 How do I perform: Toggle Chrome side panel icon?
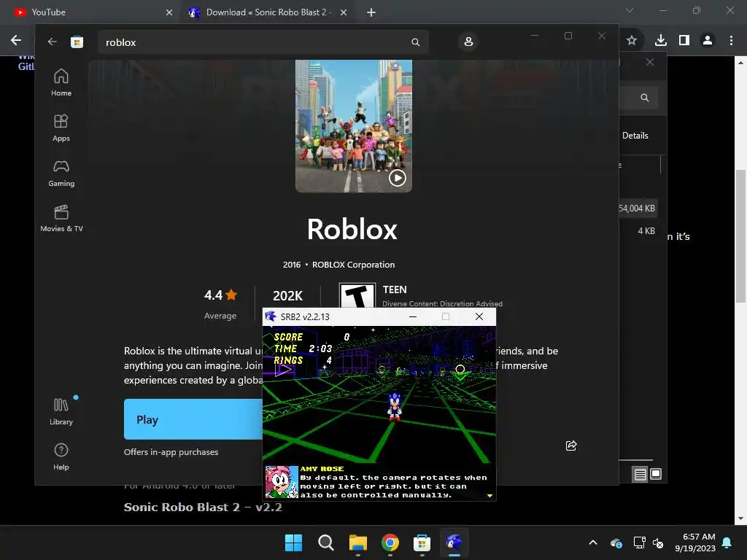click(684, 41)
